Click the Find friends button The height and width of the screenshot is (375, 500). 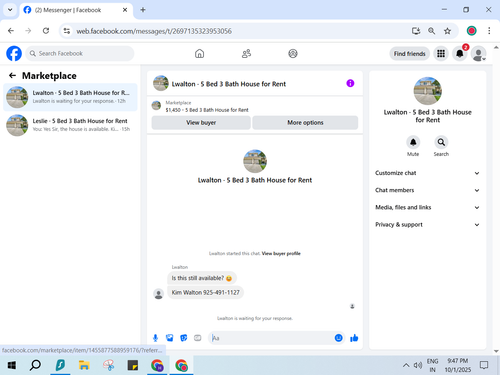coord(409,54)
